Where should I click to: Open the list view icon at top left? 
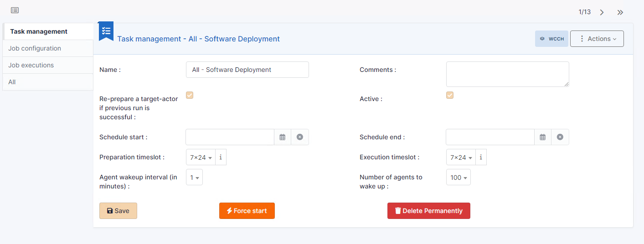[15, 10]
